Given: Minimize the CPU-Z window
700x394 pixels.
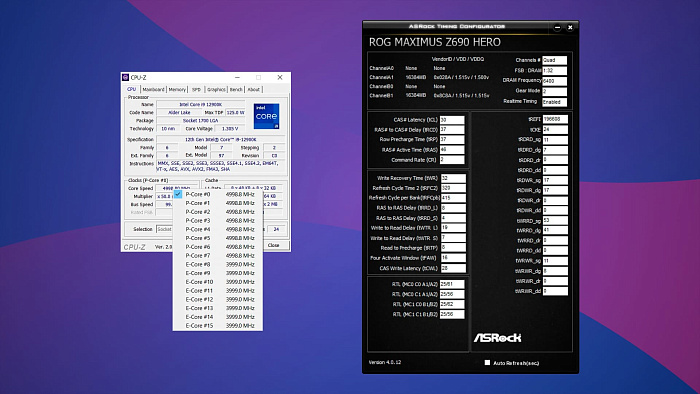Looking at the screenshot, I should (x=238, y=77).
